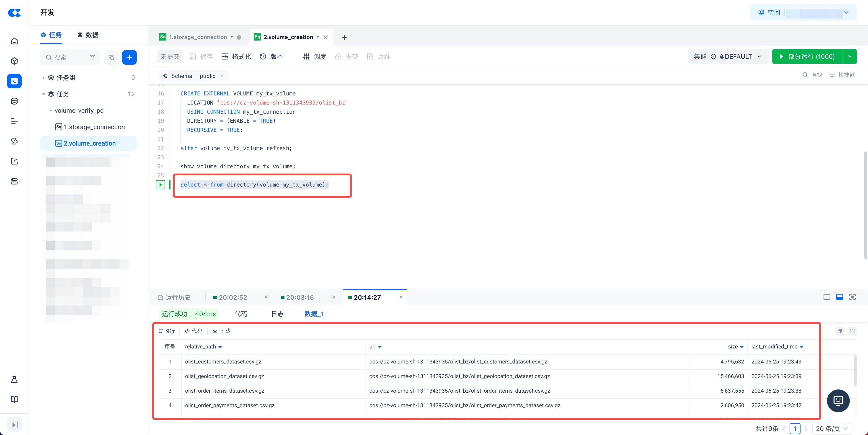Click the column settings icon above table
This screenshot has width=868, height=435.
pos(852,331)
